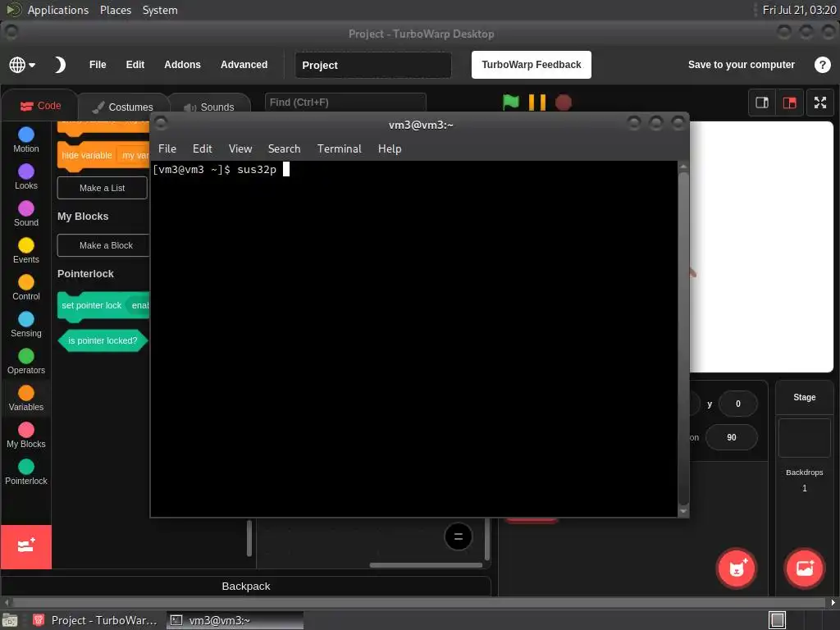Click the is pointer locked? block
This screenshot has height=630, width=840.
tap(103, 340)
